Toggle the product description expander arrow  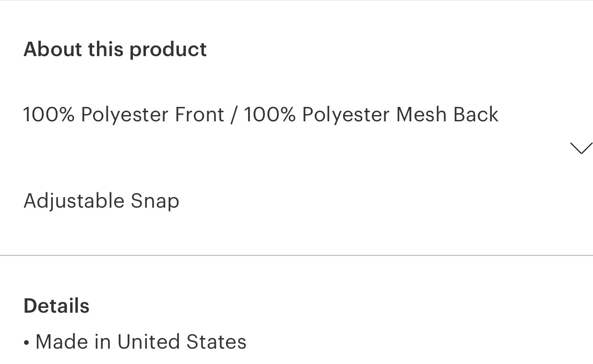coord(581,148)
